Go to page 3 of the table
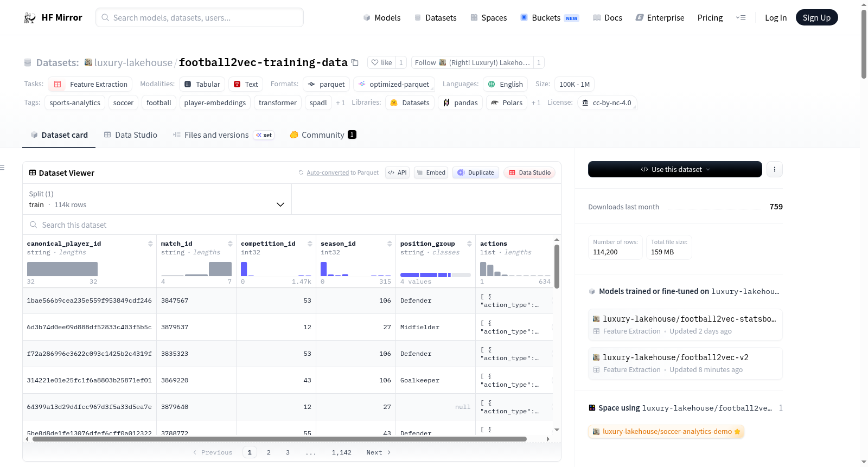 (288, 452)
